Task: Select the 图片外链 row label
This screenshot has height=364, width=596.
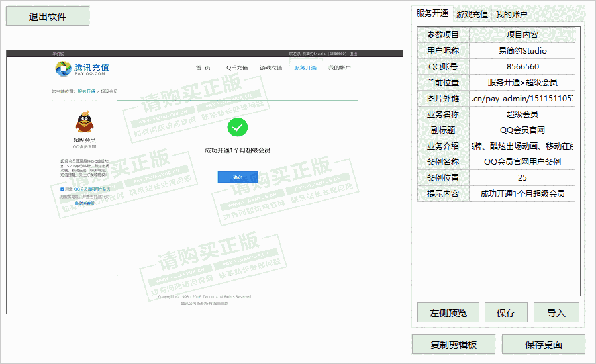Action: click(443, 99)
